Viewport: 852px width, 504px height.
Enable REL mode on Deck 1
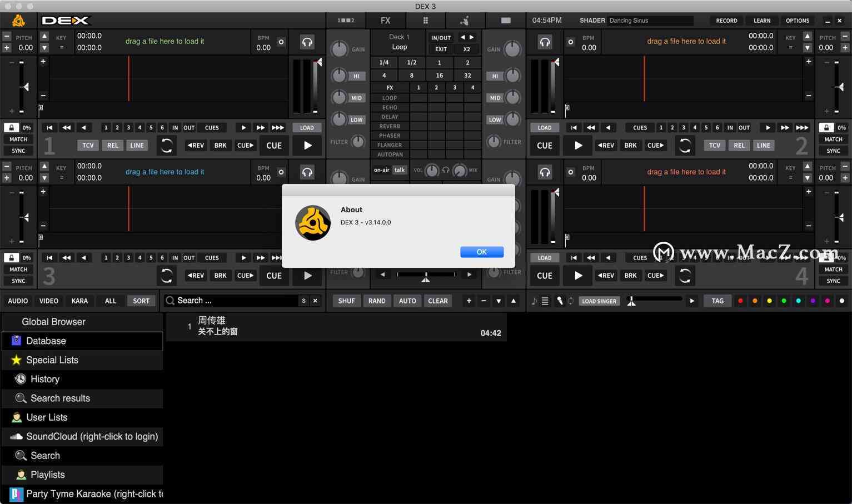[112, 146]
